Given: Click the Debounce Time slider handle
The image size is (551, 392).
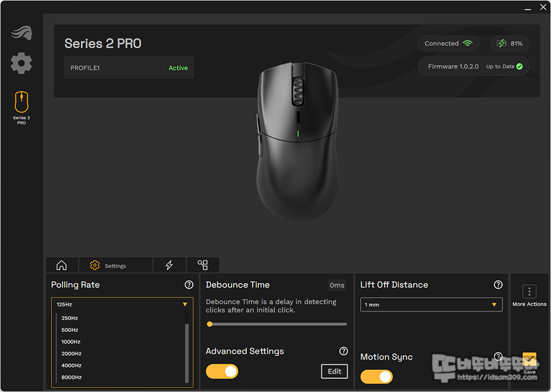Looking at the screenshot, I should pos(209,324).
